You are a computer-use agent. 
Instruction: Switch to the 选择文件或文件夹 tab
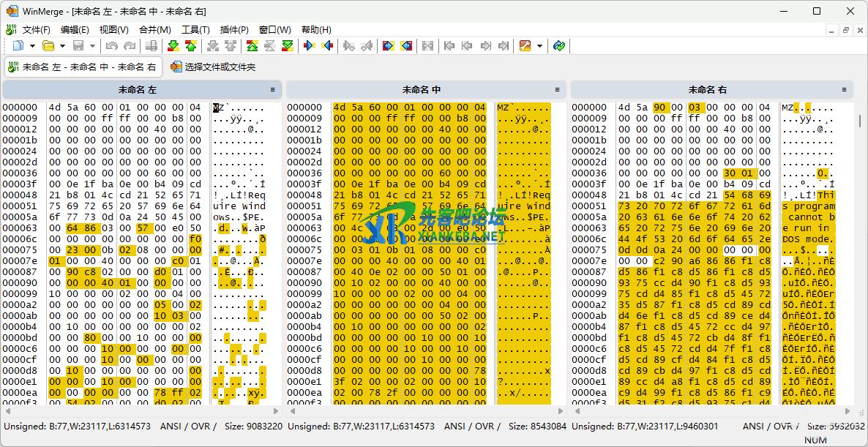(213, 67)
